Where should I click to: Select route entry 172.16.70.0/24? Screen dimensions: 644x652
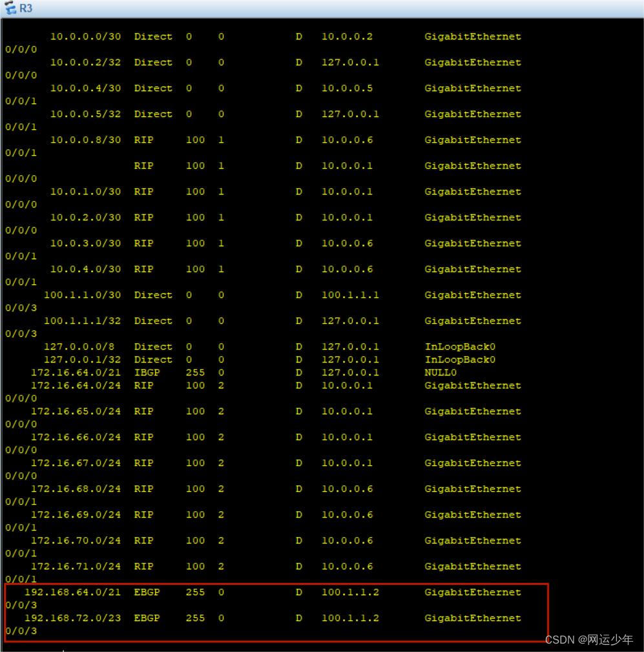76,540
